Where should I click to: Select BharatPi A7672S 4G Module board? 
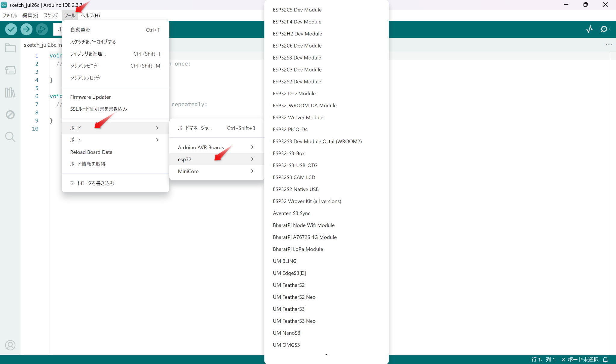(327, 237)
